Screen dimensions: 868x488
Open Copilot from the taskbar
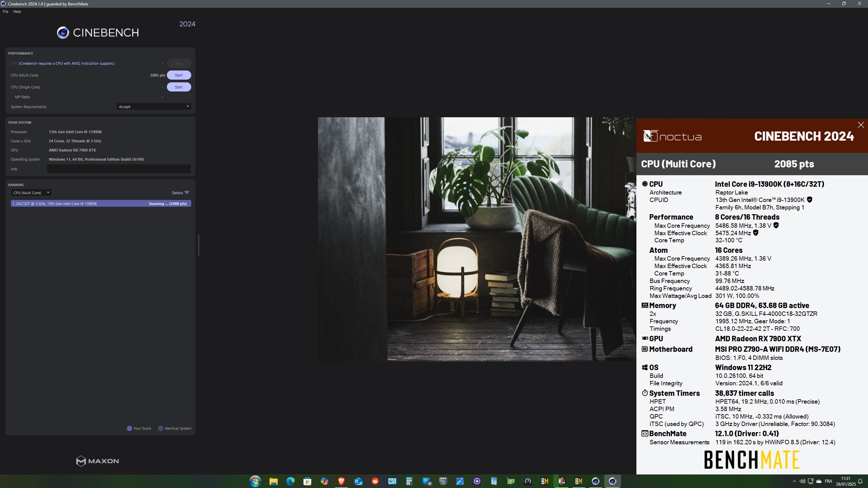(x=324, y=481)
